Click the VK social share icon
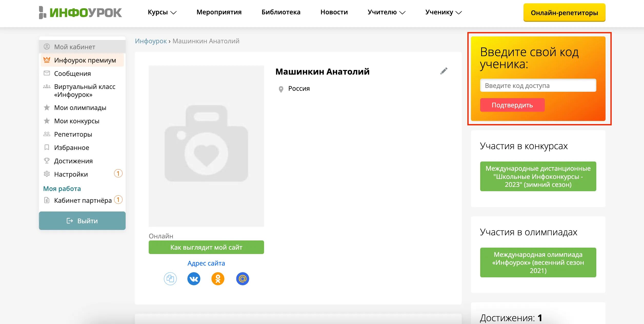 click(x=194, y=279)
